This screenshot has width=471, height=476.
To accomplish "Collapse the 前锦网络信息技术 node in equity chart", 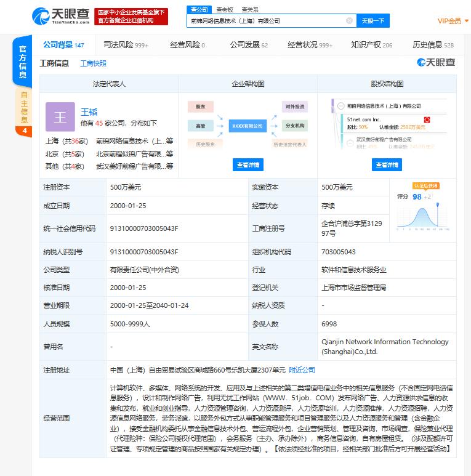I will [x=341, y=106].
